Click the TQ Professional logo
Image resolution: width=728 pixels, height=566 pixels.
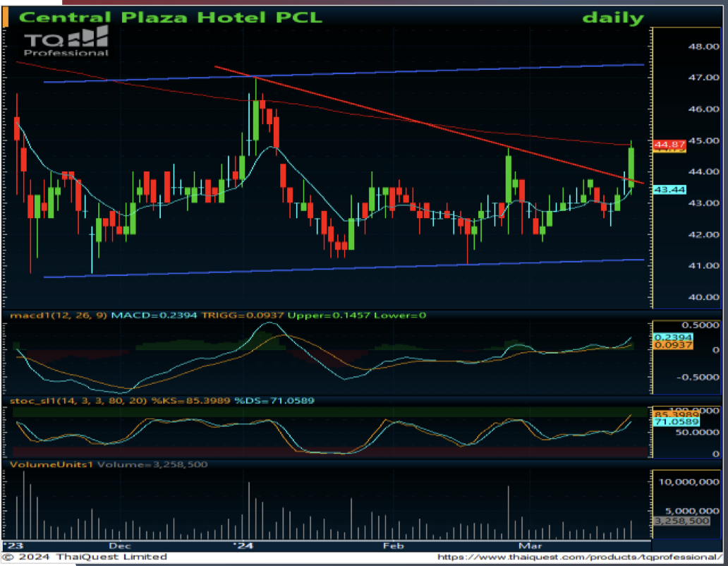[66, 42]
